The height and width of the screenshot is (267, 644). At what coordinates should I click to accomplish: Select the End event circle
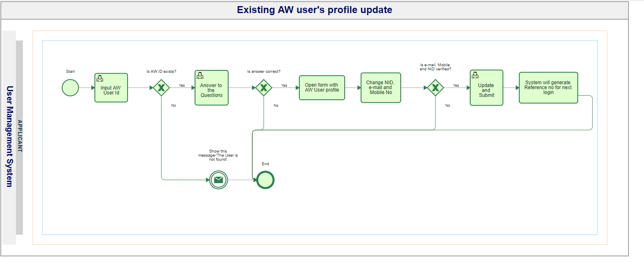point(265,180)
